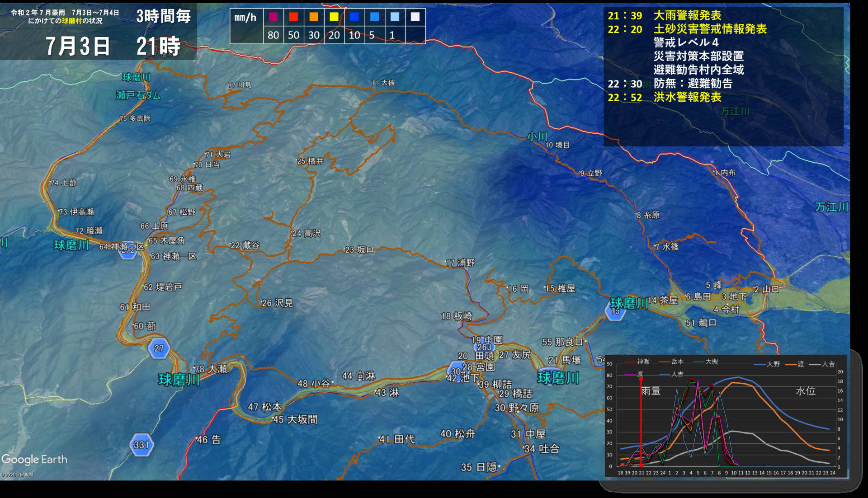Click the red time marker in chart
The width and height of the screenshot is (868, 498).
pyautogui.click(x=641, y=421)
